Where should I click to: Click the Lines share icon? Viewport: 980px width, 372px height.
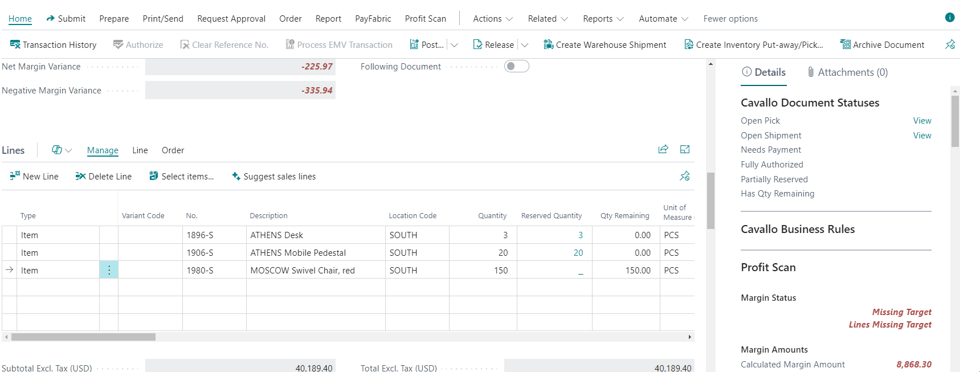point(663,149)
